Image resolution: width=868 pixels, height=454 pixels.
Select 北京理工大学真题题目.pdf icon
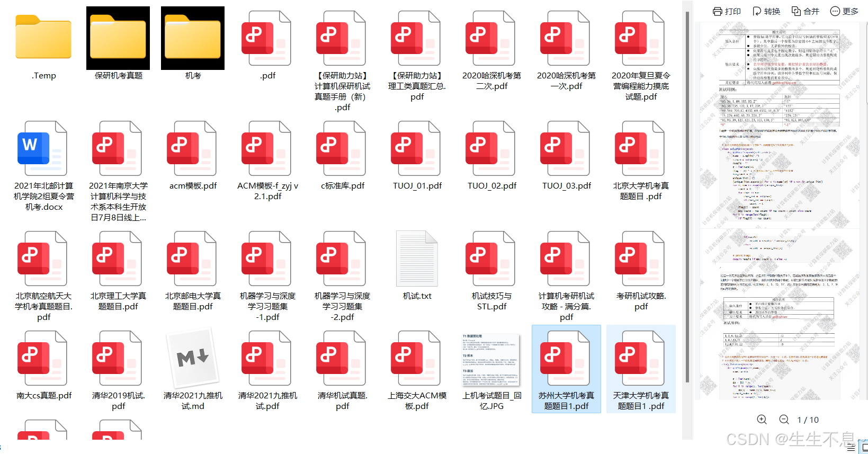click(118, 259)
